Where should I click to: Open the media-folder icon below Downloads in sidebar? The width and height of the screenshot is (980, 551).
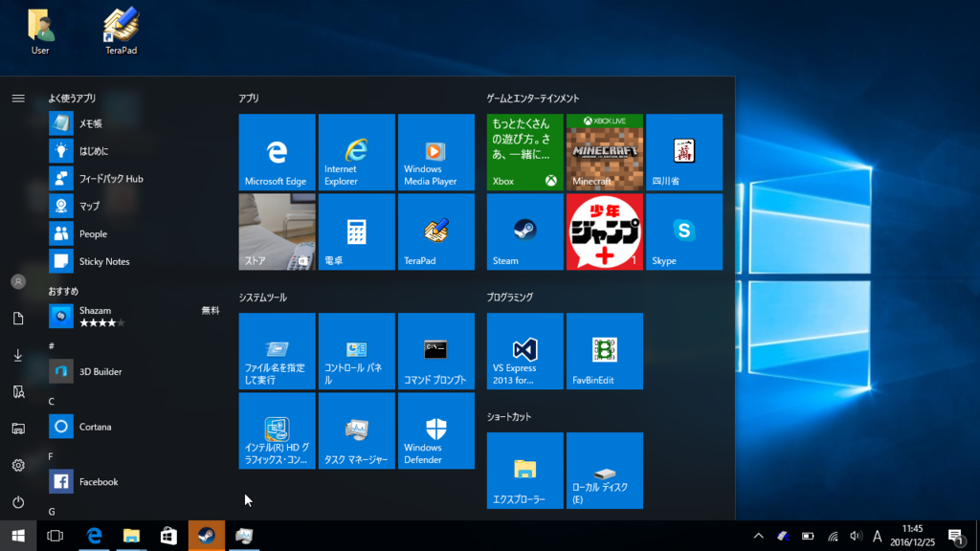pos(18,391)
